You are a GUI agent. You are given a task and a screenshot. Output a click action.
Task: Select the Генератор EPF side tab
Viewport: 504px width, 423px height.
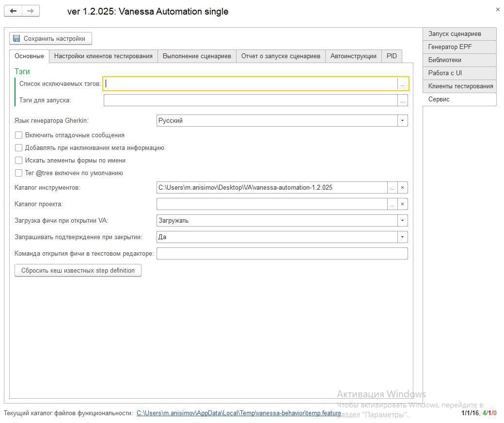(459, 47)
